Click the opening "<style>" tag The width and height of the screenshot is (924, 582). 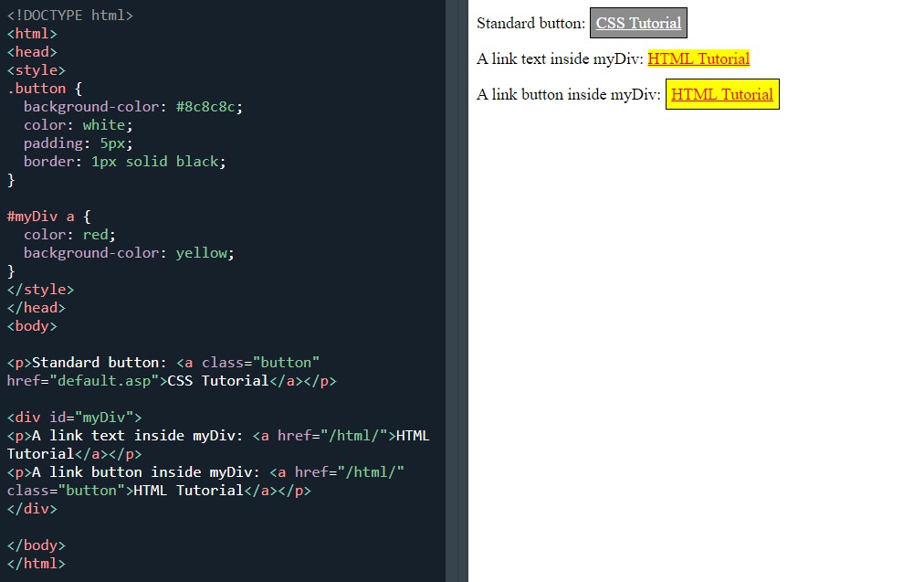[37, 70]
